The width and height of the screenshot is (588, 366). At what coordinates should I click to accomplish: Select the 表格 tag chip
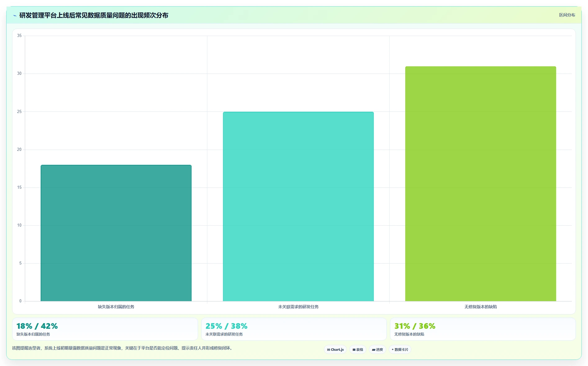(x=358, y=350)
